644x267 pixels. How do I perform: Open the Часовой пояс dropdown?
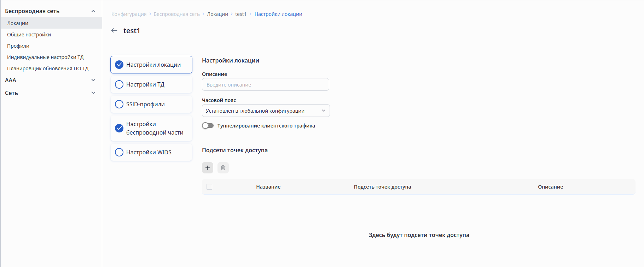tap(266, 111)
